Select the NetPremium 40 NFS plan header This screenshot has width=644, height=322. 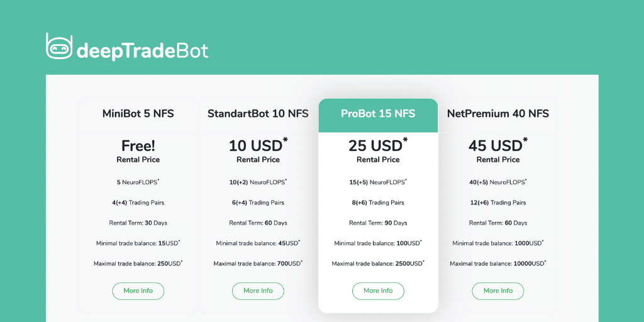pyautogui.click(x=498, y=114)
